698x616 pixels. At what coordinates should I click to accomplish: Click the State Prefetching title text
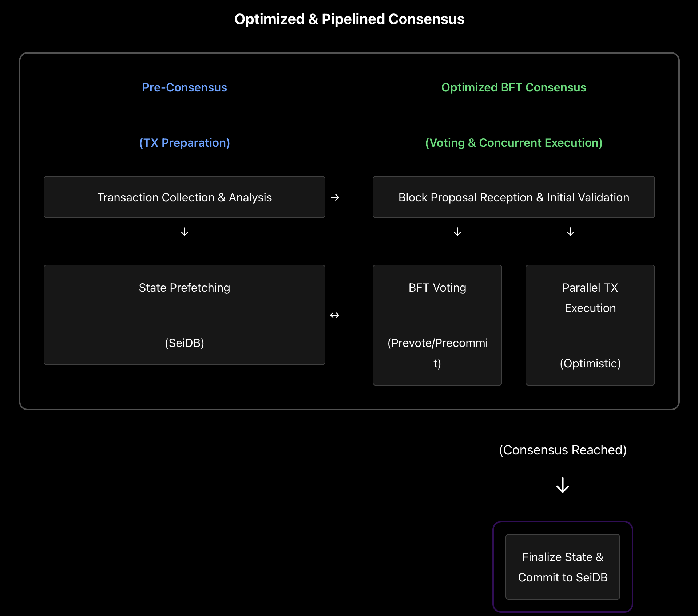click(185, 288)
